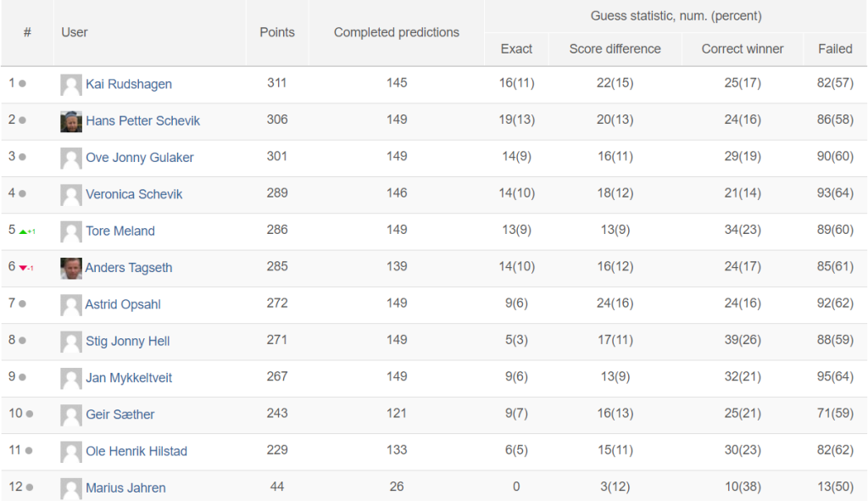Open Ole Henrik Hilstad's profile
Viewport: 868px width, 501px height.
click(x=136, y=451)
